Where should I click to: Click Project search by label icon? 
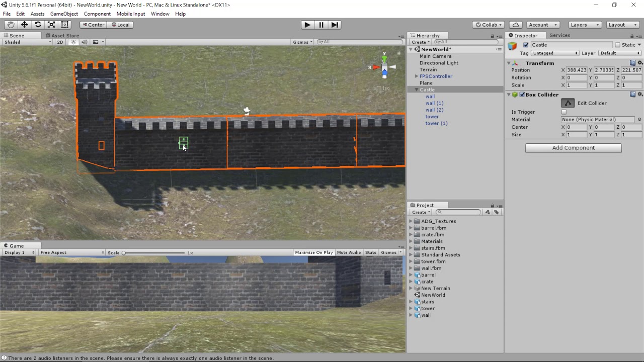(496, 212)
